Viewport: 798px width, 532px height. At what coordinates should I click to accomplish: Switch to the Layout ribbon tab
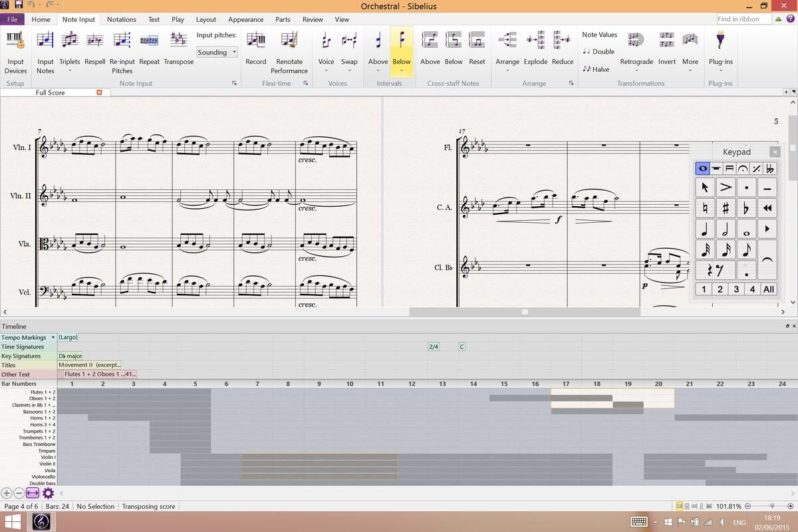[x=205, y=19]
